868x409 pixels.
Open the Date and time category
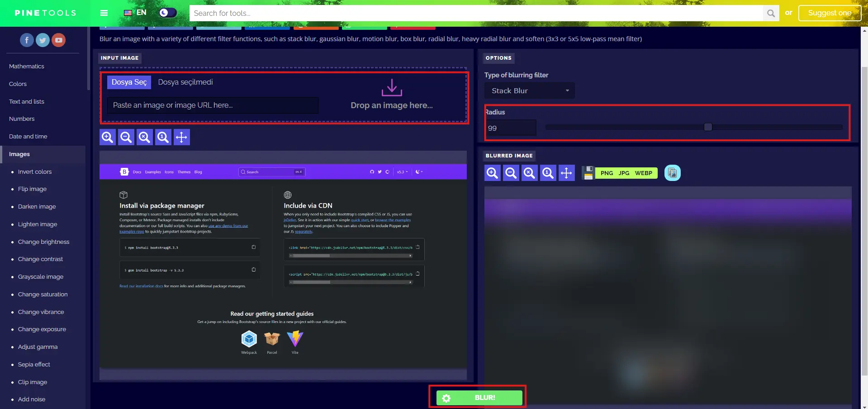28,136
